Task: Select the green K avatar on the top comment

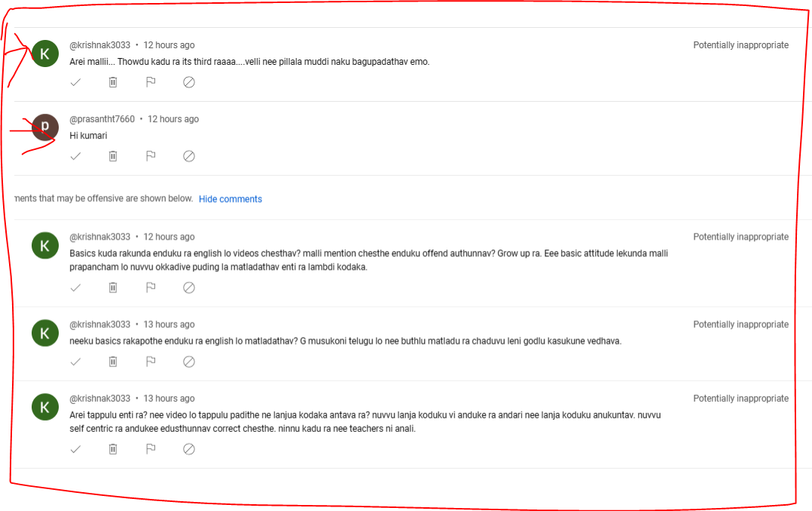Action: tap(45, 54)
